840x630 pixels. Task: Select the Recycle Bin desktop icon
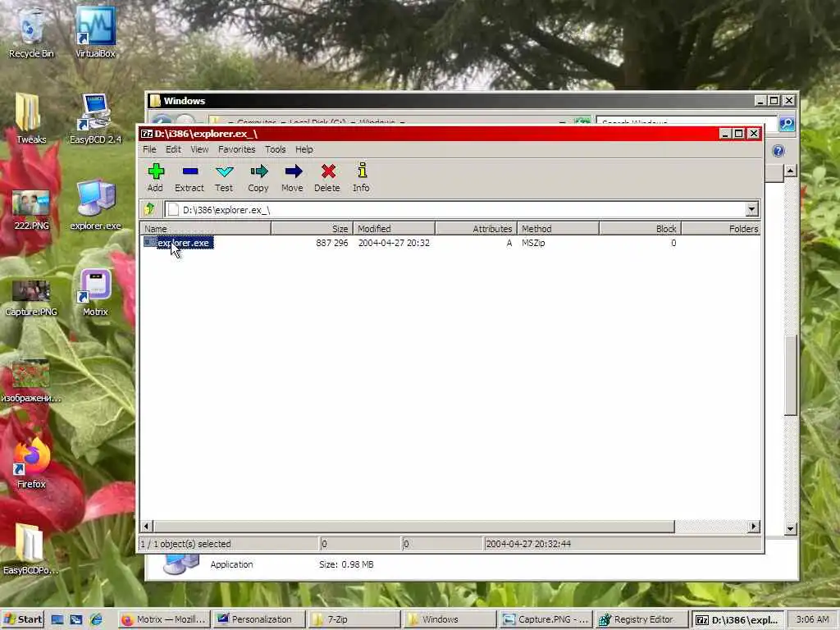click(x=31, y=33)
